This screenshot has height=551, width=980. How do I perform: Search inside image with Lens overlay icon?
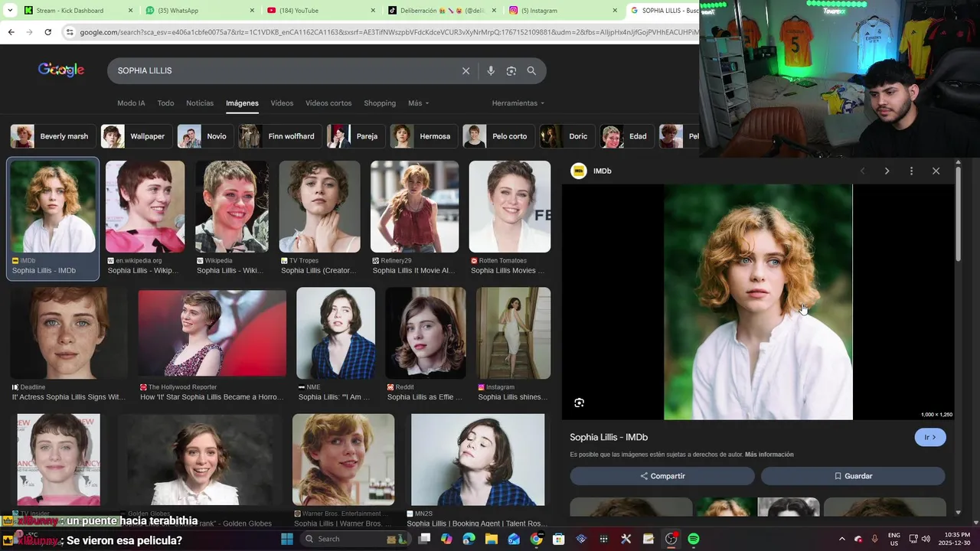[x=580, y=403]
